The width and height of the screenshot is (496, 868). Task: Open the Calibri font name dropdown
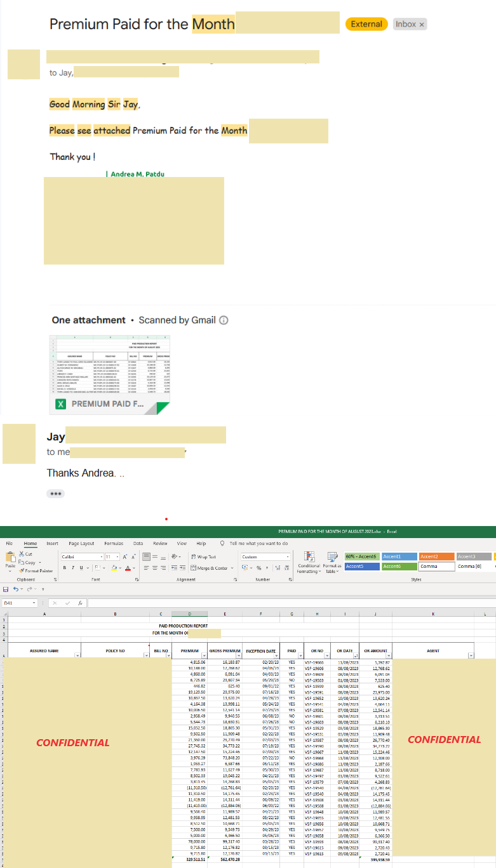pos(102,556)
